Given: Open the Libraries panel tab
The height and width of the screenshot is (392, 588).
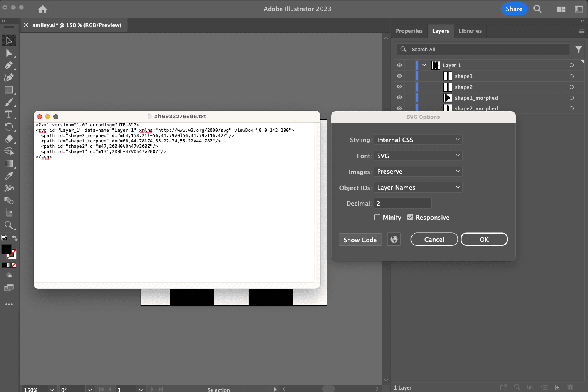Looking at the screenshot, I should 470,31.
